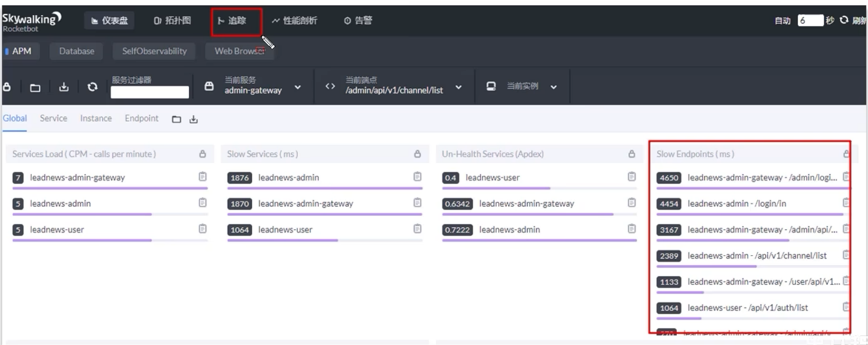
Task: Copy leadnews-admin in Un-Health Services
Action: point(632,229)
